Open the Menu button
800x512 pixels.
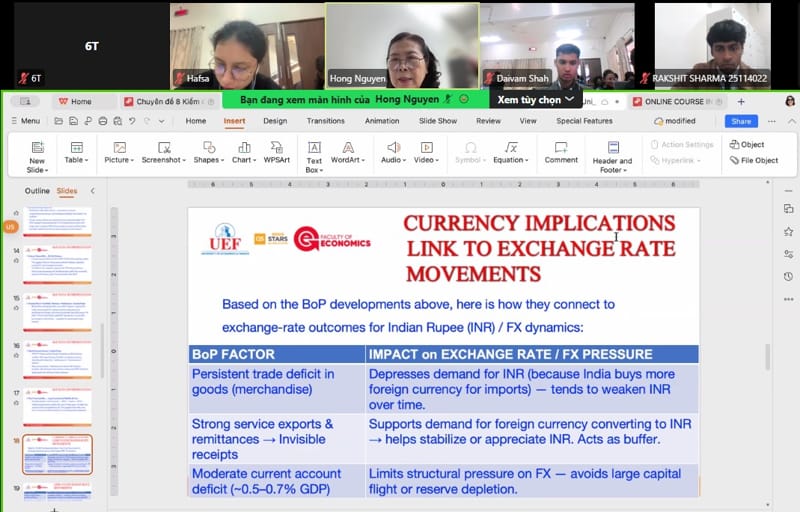pyautogui.click(x=25, y=121)
